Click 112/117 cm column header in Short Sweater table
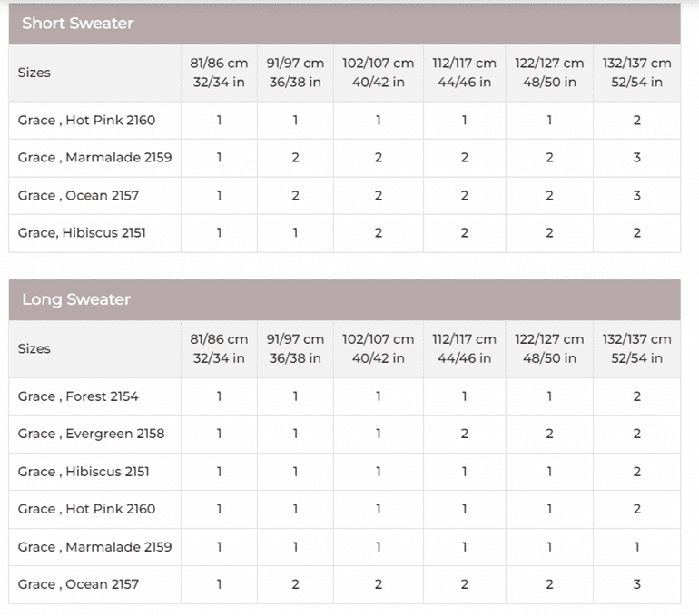699x616 pixels. pos(464,73)
